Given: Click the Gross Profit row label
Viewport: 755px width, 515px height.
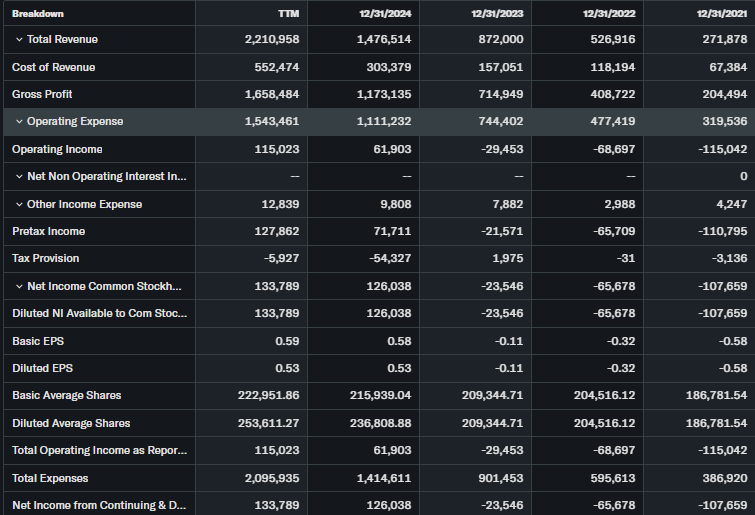Looking at the screenshot, I should pyautogui.click(x=42, y=94).
